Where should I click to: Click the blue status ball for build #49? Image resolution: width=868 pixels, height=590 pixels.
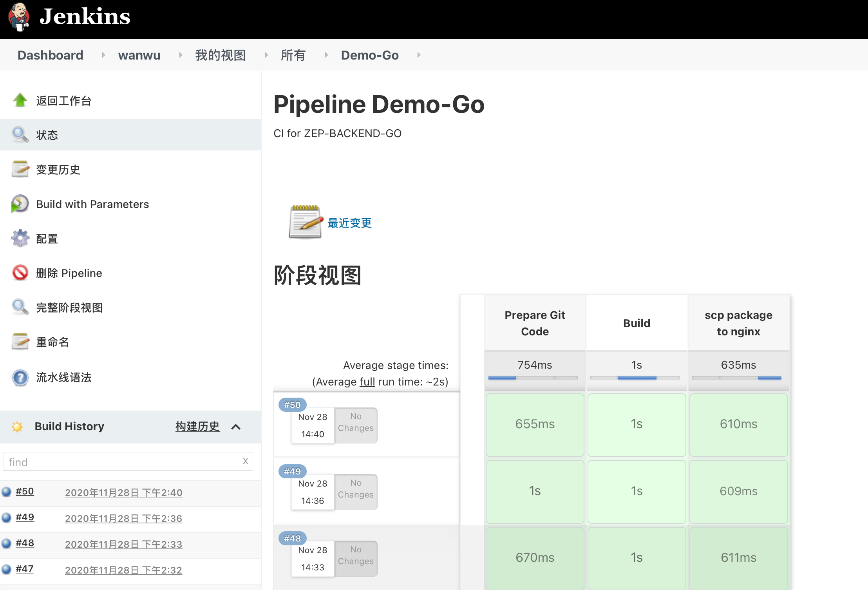6,518
